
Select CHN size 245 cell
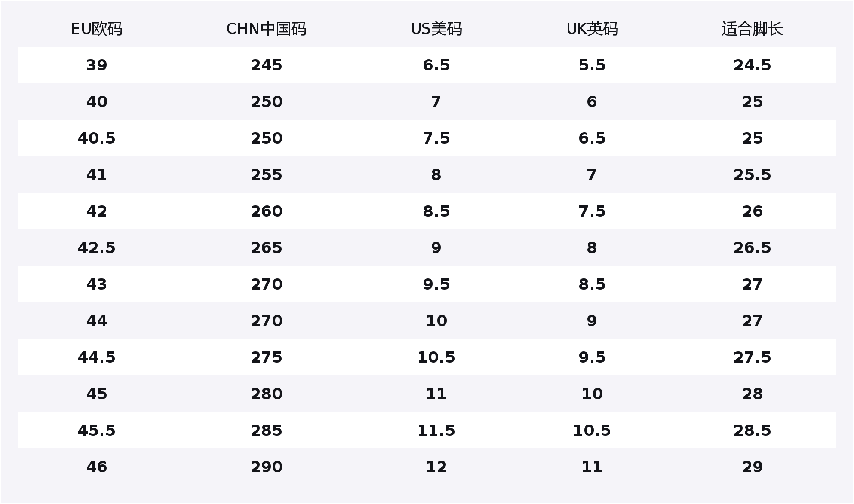click(266, 65)
